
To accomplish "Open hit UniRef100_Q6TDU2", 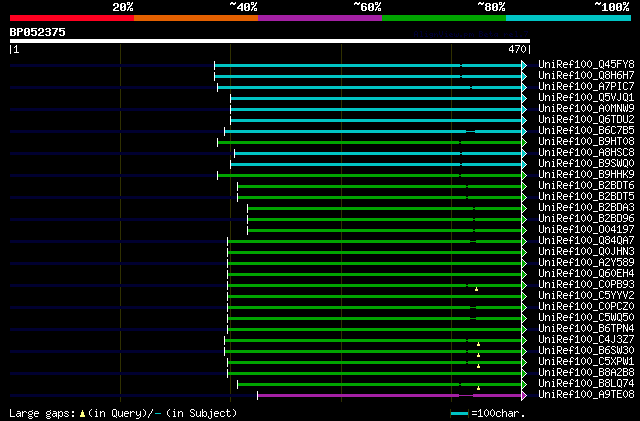I will [x=586, y=120].
